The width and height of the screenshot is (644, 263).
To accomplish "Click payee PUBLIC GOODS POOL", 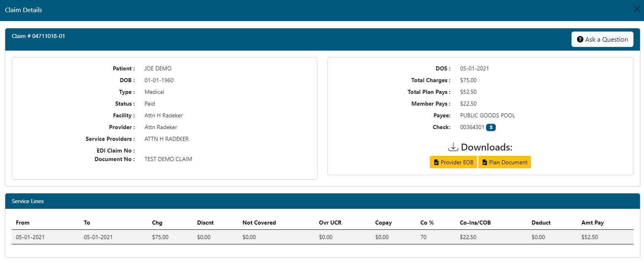I will [x=488, y=115].
